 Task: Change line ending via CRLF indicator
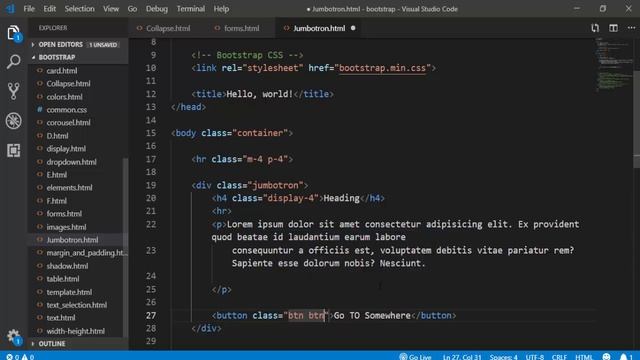(x=559, y=357)
